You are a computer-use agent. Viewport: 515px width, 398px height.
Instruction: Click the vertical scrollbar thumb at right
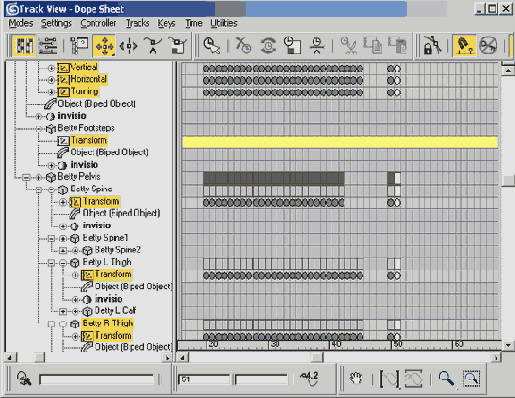point(508,180)
